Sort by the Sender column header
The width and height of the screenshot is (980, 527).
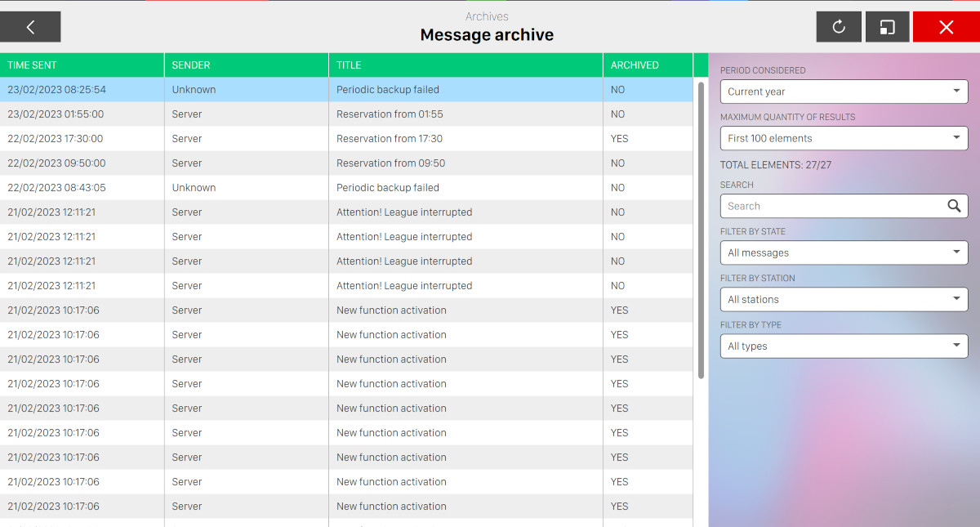point(246,65)
